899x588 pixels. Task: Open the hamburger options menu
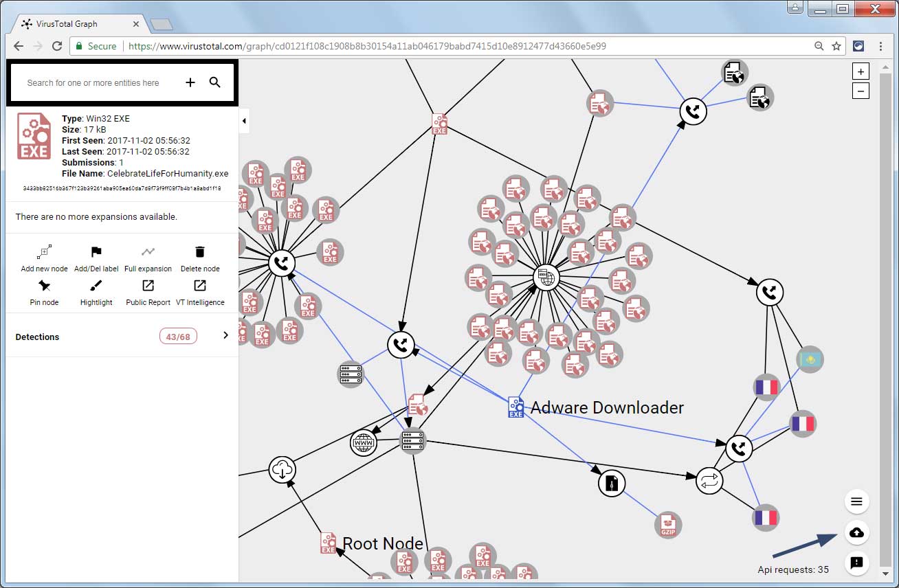(x=856, y=501)
